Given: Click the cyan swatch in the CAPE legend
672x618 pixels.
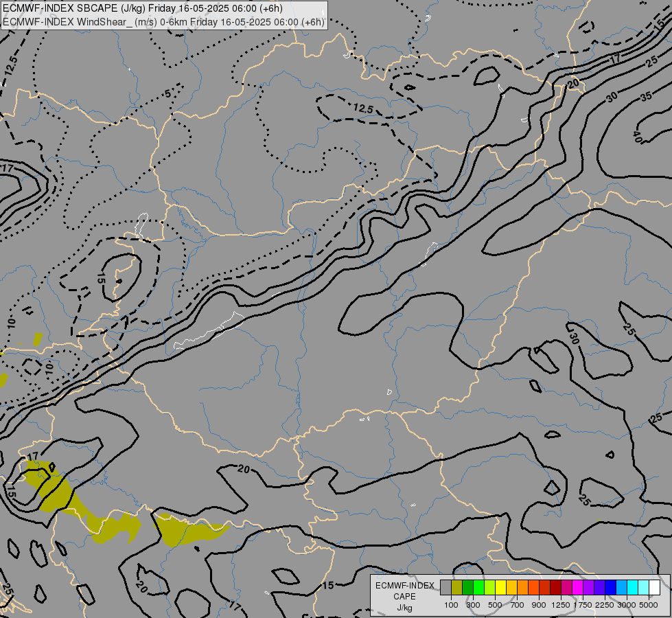Looking at the screenshot, I should point(633,587).
